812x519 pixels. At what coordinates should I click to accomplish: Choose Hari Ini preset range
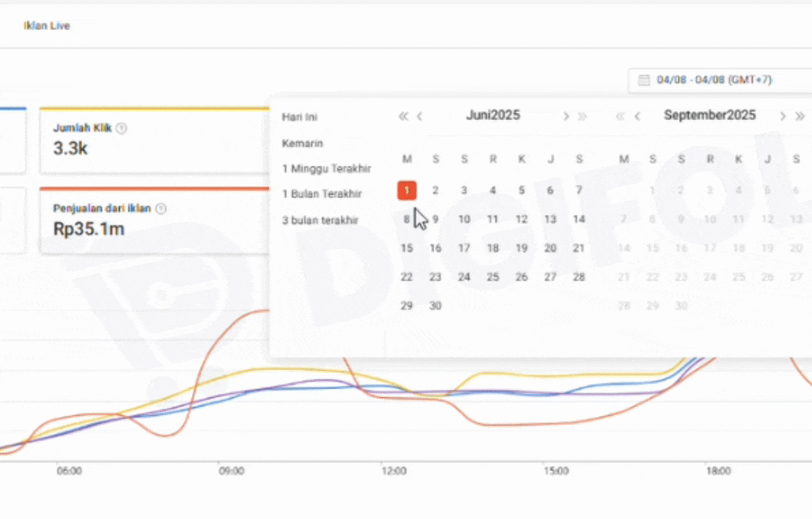[300, 117]
